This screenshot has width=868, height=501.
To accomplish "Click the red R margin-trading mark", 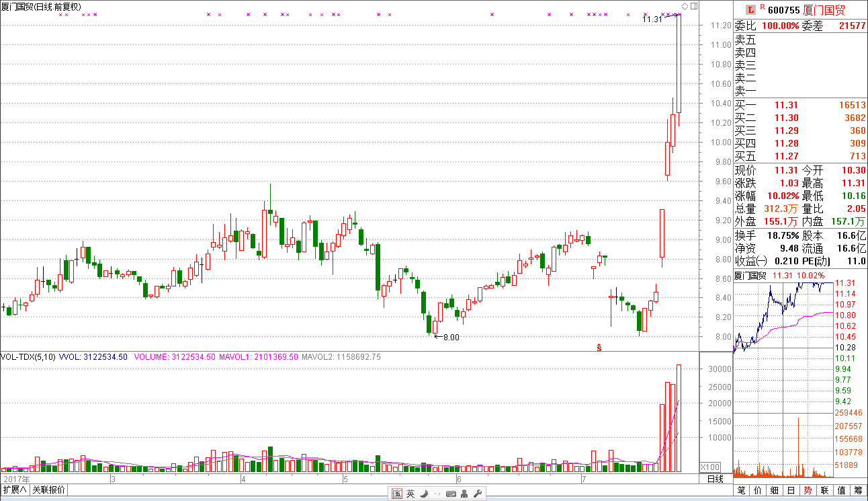I will (x=762, y=7).
